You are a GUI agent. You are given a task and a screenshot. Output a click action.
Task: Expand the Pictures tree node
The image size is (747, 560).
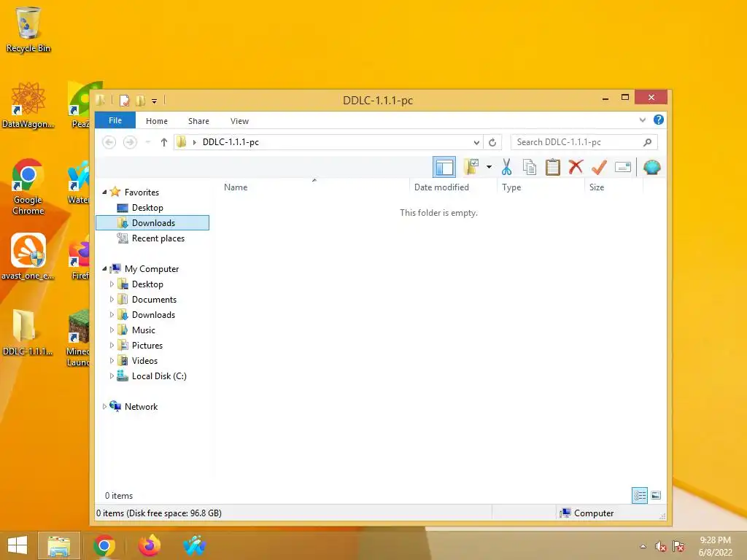112,345
